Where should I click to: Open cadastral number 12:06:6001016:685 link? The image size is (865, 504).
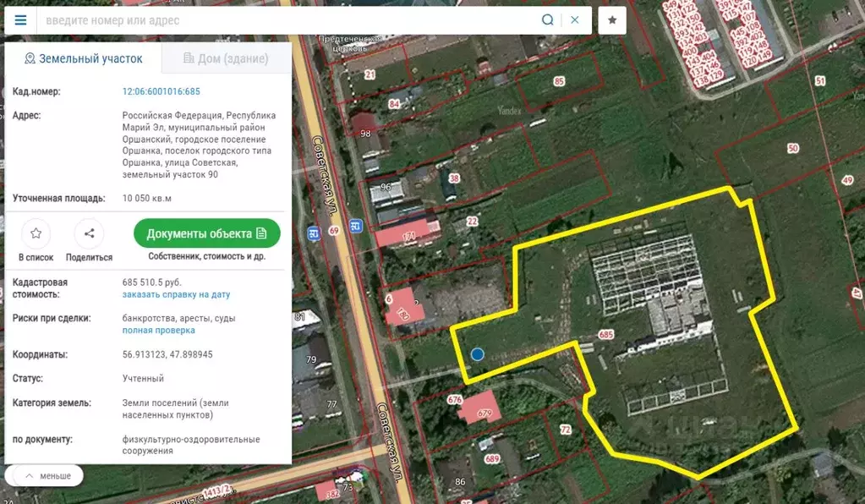pos(162,91)
